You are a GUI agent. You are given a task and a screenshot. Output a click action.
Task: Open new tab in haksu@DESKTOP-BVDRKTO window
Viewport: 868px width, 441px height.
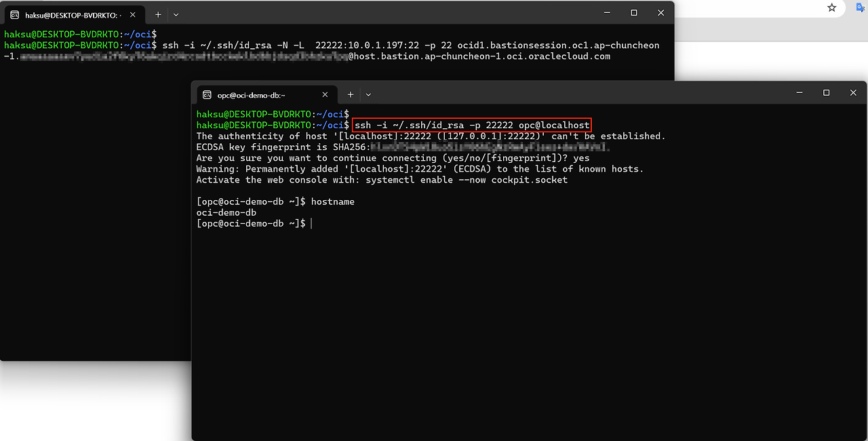pos(158,14)
